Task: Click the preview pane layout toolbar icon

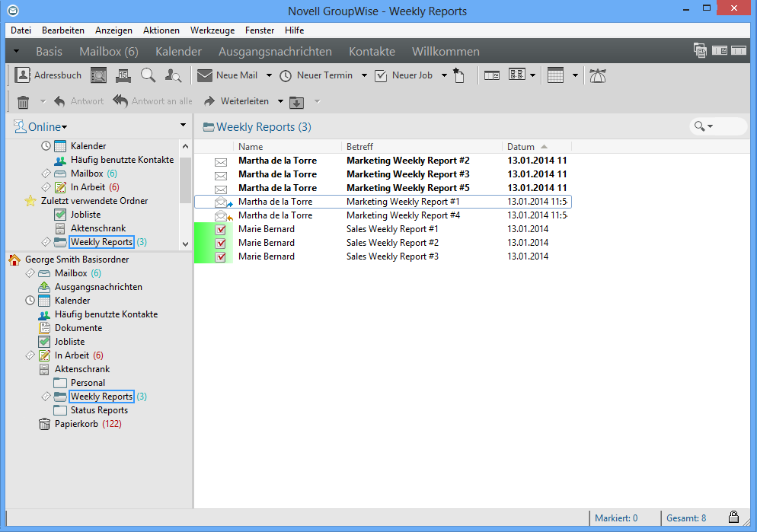Action: (492, 75)
